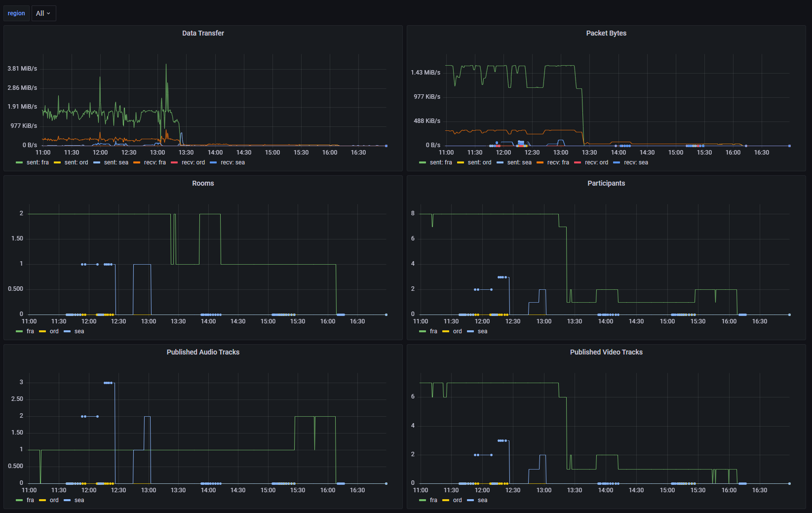Toggle 'recv: ord' series in Packet Bytes legend
This screenshot has width=812, height=513.
596,162
